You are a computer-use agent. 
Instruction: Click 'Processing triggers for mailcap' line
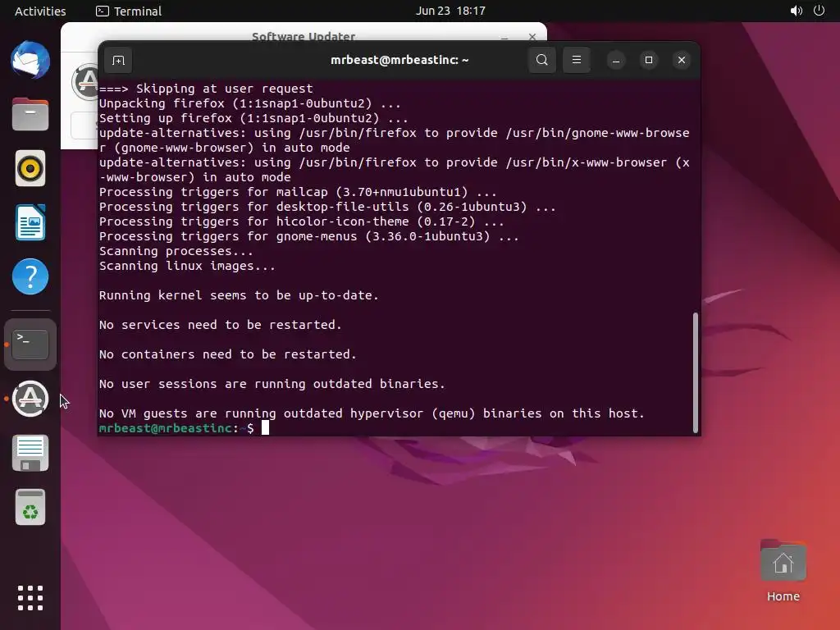(x=298, y=192)
